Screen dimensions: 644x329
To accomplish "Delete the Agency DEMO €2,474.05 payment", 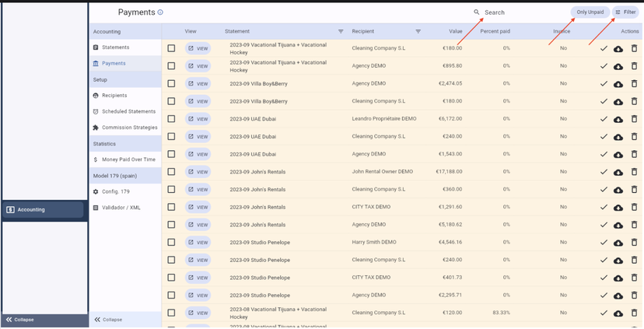I will (x=634, y=84).
